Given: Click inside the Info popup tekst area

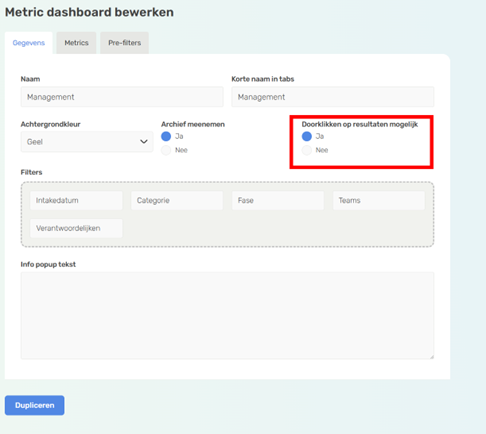Looking at the screenshot, I should pos(227,315).
